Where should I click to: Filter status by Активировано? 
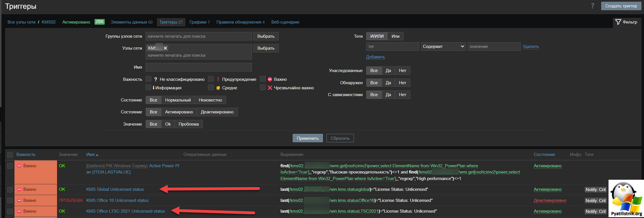click(x=179, y=112)
